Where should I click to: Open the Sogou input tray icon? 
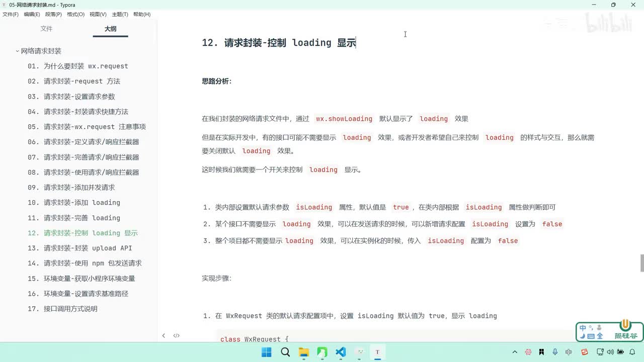(x=585, y=352)
